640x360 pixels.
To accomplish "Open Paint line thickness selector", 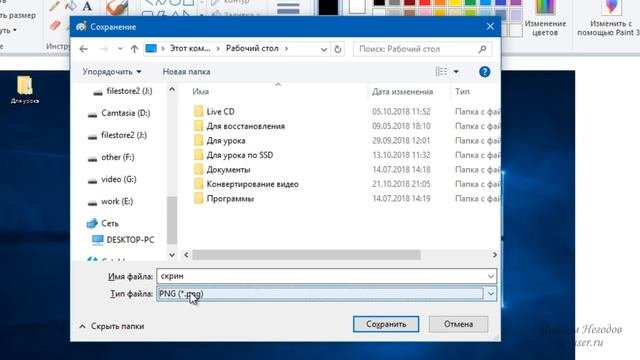I will click(x=288, y=8).
